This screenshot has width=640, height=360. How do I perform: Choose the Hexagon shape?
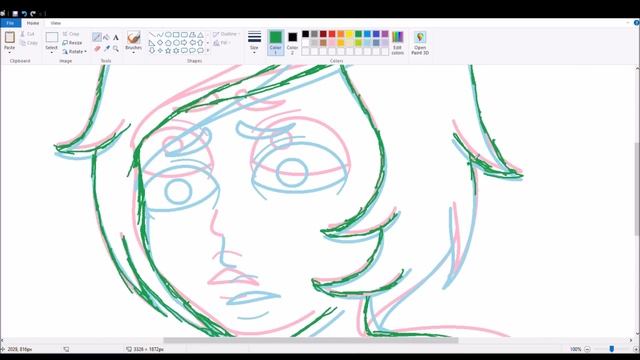(176, 42)
